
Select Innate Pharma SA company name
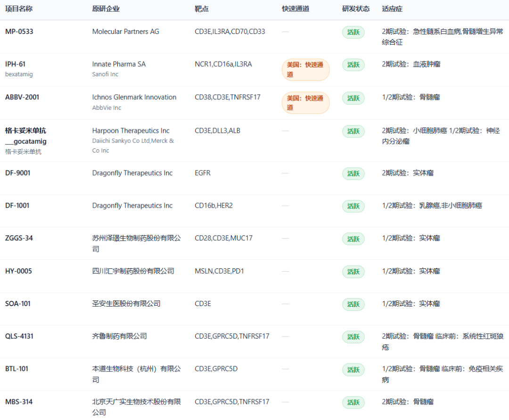pos(119,64)
